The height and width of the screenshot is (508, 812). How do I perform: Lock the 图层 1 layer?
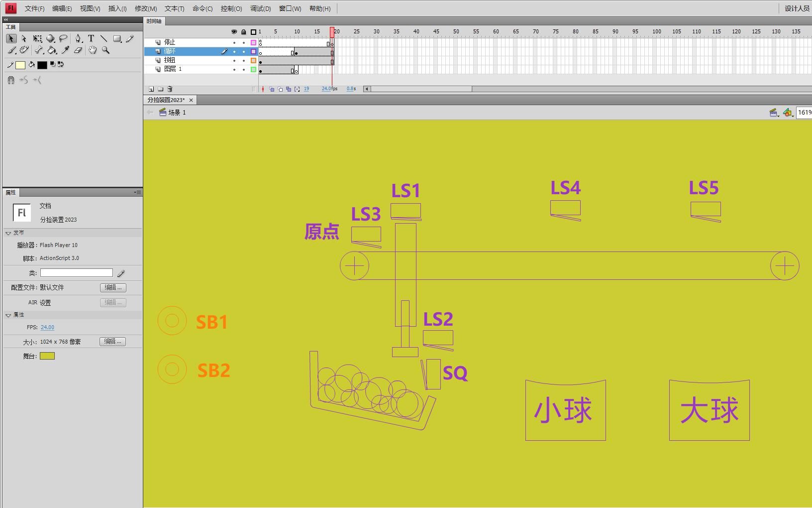coord(243,69)
